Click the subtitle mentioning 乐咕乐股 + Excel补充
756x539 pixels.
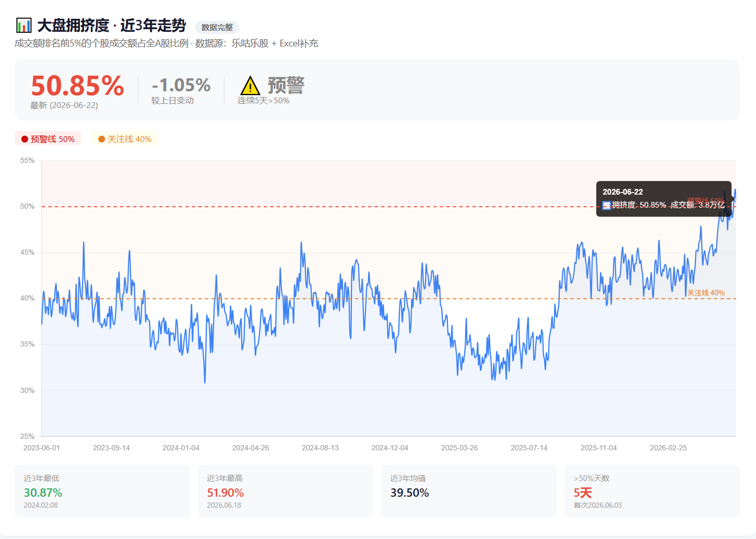pos(167,43)
